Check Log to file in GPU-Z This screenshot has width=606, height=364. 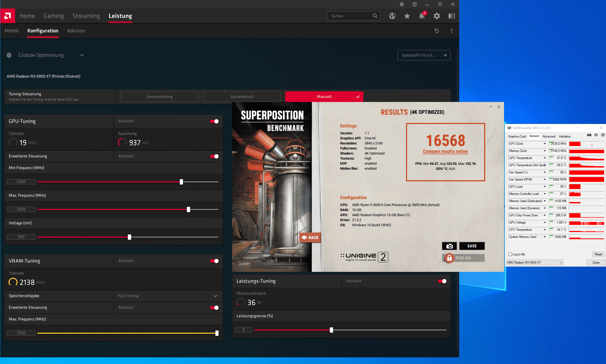pos(510,254)
